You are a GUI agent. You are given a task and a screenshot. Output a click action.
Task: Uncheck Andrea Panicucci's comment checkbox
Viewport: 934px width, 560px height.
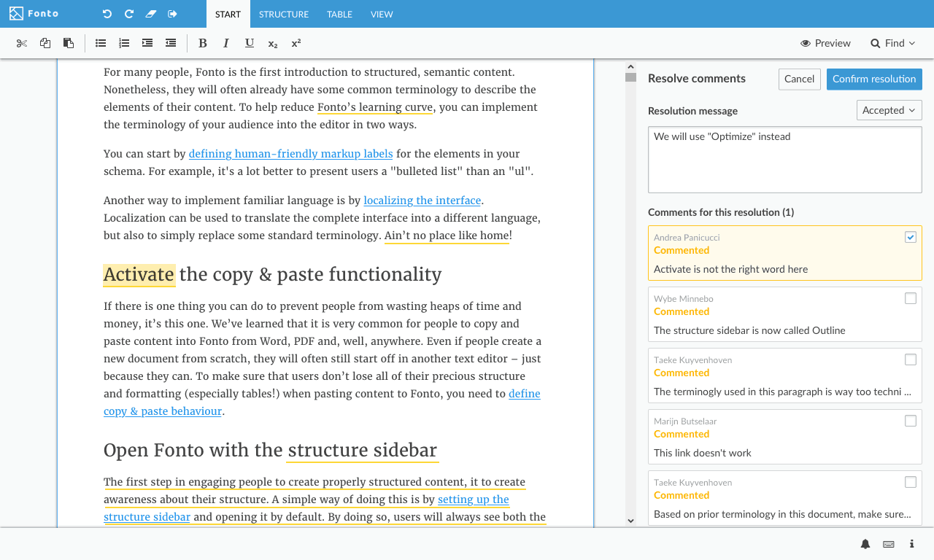[911, 237]
